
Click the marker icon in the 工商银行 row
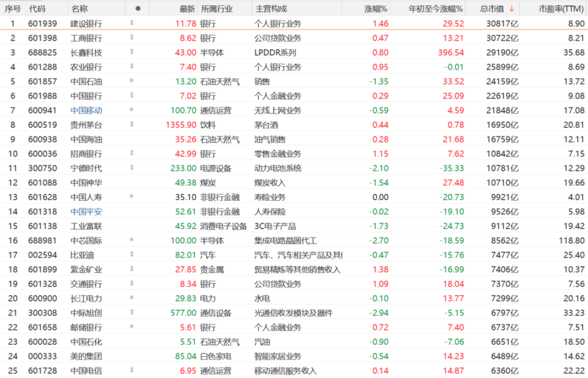click(132, 38)
